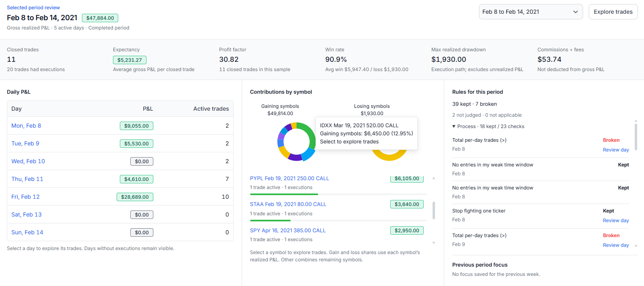644x286 pixels.
Task: Click the $2,950.00 SPY gain badge
Action: [x=407, y=231]
